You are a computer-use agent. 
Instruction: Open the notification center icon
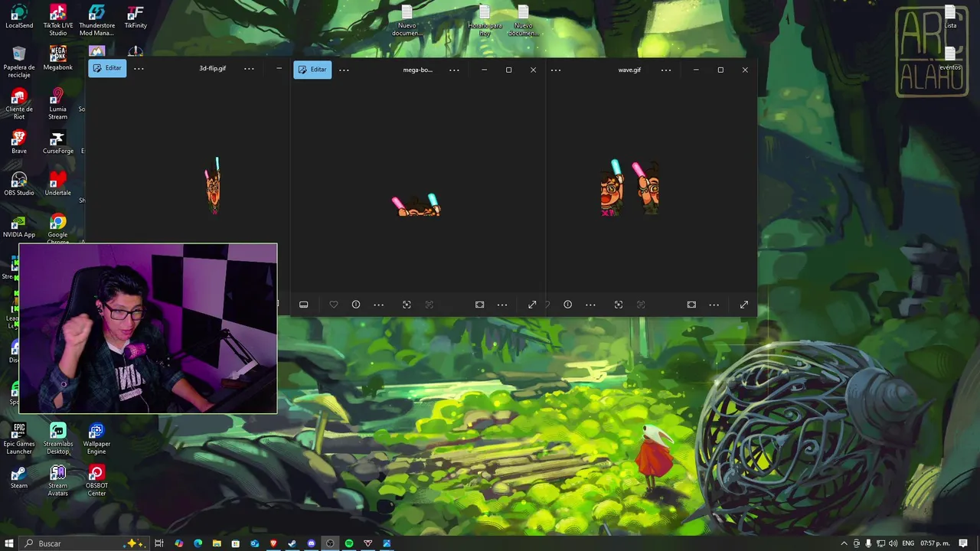[x=963, y=543]
